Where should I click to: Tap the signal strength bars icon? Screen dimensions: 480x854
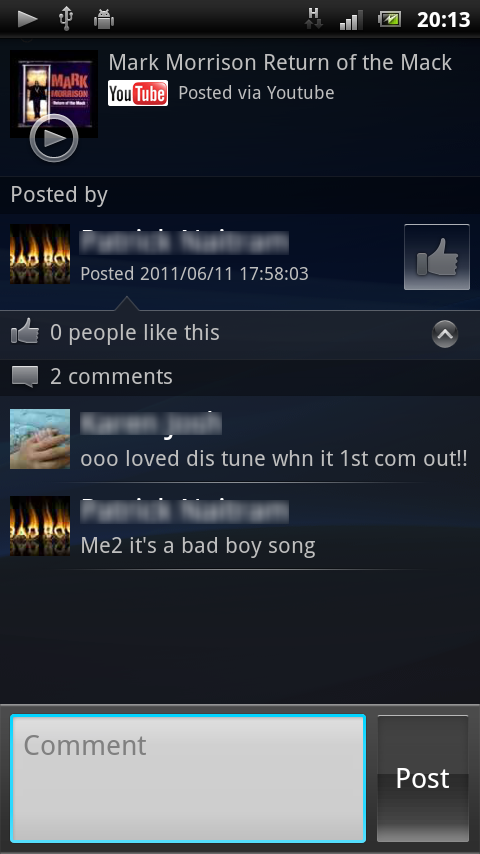[351, 20]
